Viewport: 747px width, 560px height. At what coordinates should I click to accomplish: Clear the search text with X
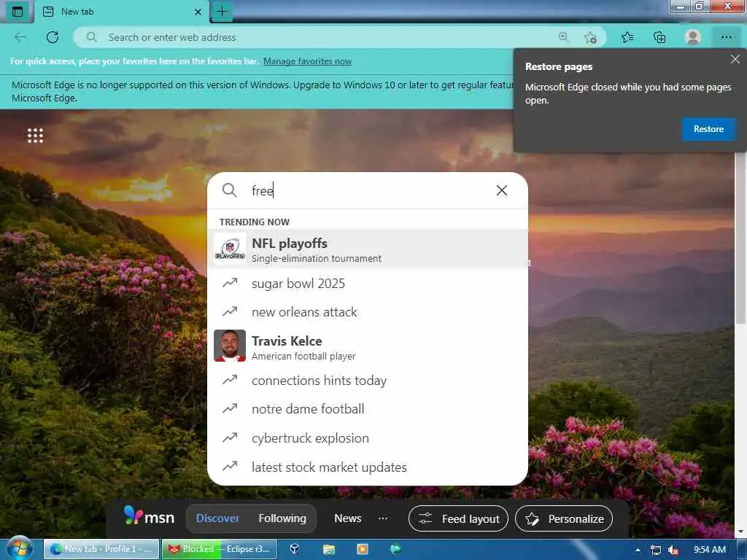click(x=502, y=190)
